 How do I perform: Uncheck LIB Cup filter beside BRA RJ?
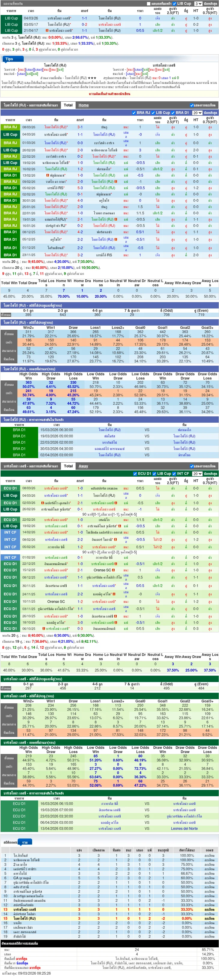[x=153, y=113]
